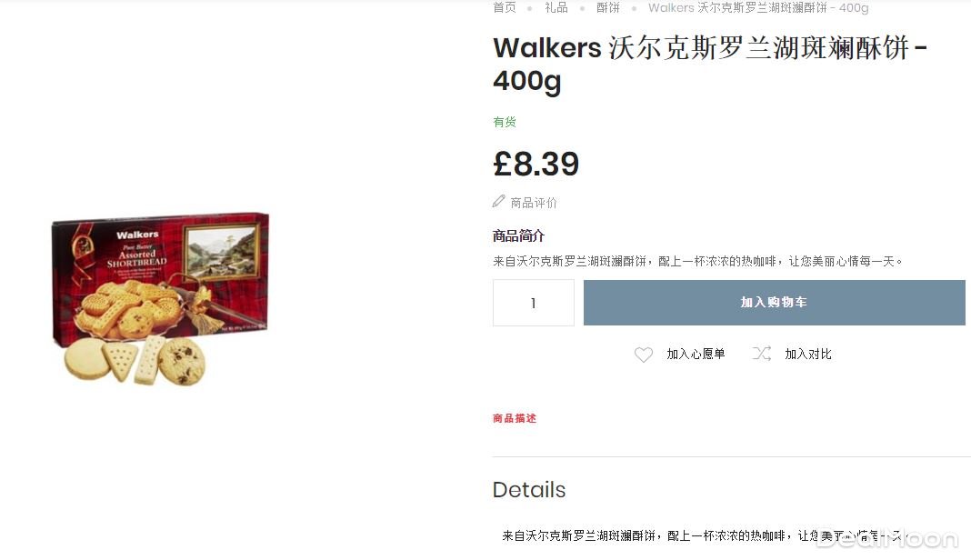971x560 pixels.
Task: Click the £8.39 price text
Action: click(x=536, y=165)
